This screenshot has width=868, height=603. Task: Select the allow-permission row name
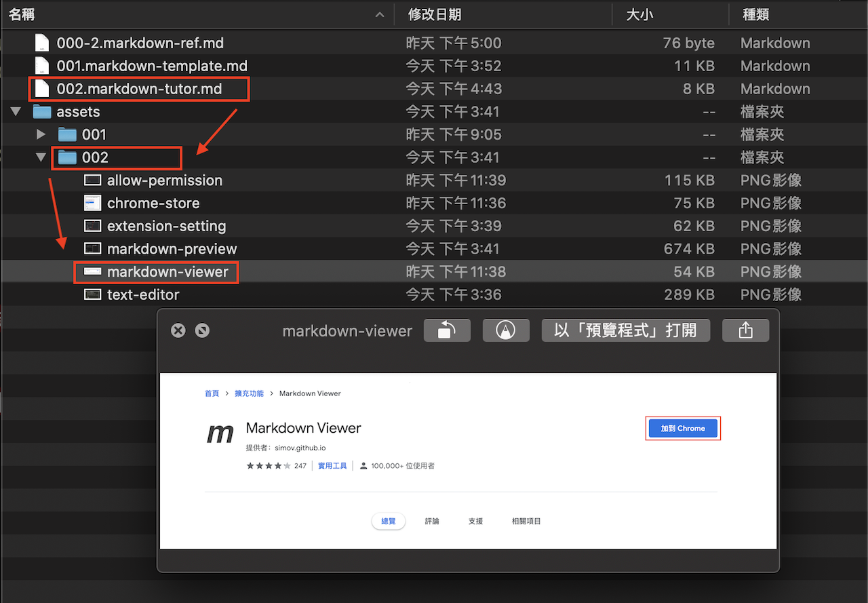[x=165, y=180]
